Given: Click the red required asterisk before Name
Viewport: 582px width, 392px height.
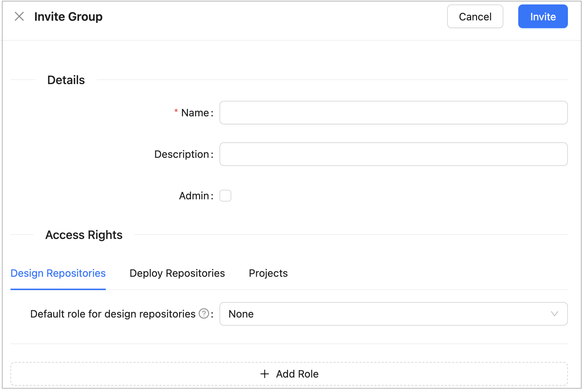Looking at the screenshot, I should click(176, 112).
